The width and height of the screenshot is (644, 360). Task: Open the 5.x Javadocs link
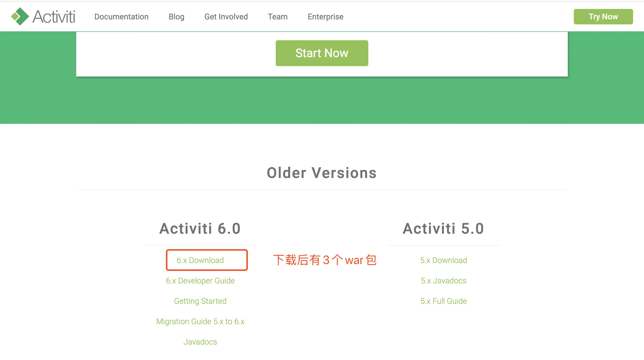tap(443, 280)
